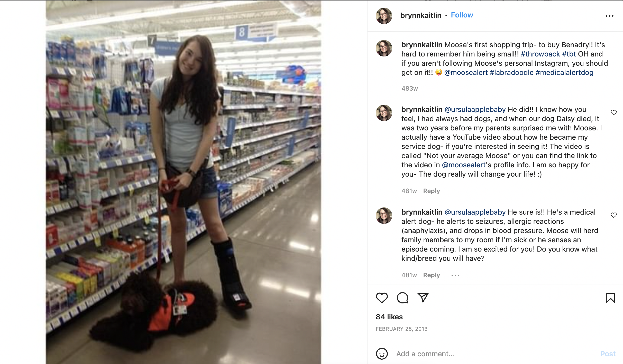
Task: Open brynnkaitlin header profile picture
Action: 384,16
